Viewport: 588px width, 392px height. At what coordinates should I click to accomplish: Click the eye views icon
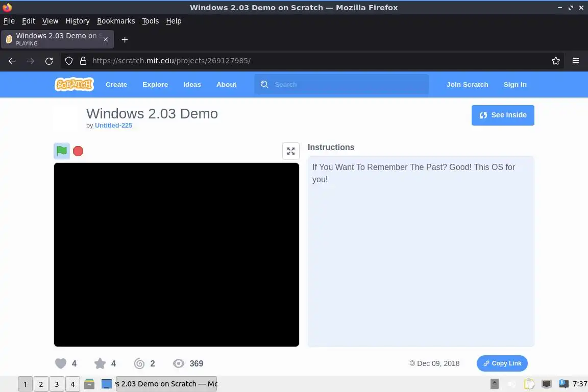coord(179,363)
